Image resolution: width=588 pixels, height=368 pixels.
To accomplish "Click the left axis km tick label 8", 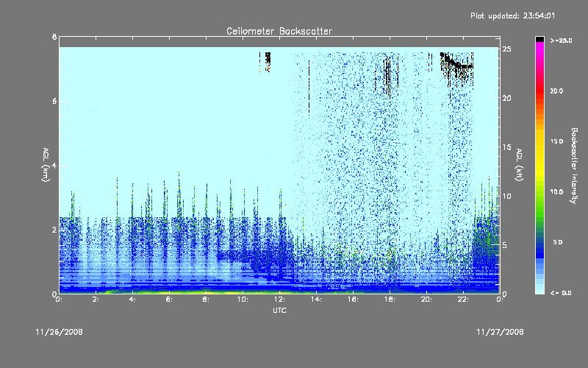I will click(54, 37).
